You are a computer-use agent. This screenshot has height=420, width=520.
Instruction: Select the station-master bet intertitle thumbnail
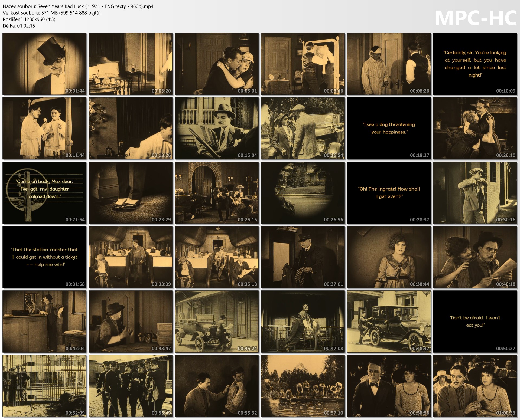(44, 257)
